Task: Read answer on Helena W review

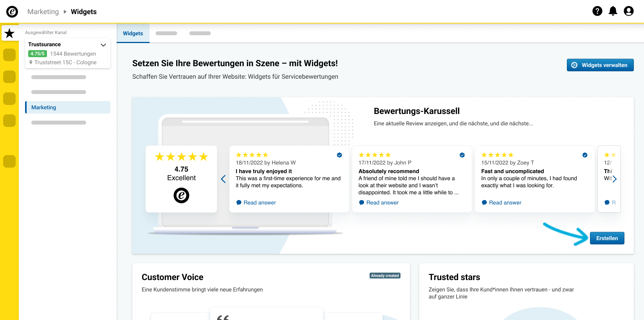Action: [x=256, y=202]
